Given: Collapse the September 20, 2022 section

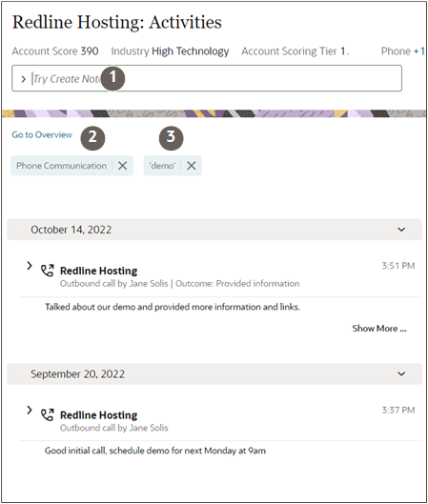Looking at the screenshot, I should [401, 373].
